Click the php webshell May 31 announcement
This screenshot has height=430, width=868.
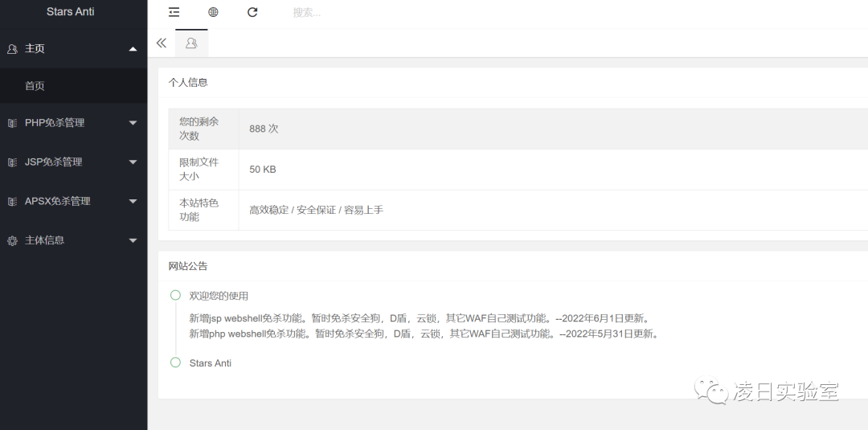[x=425, y=334]
